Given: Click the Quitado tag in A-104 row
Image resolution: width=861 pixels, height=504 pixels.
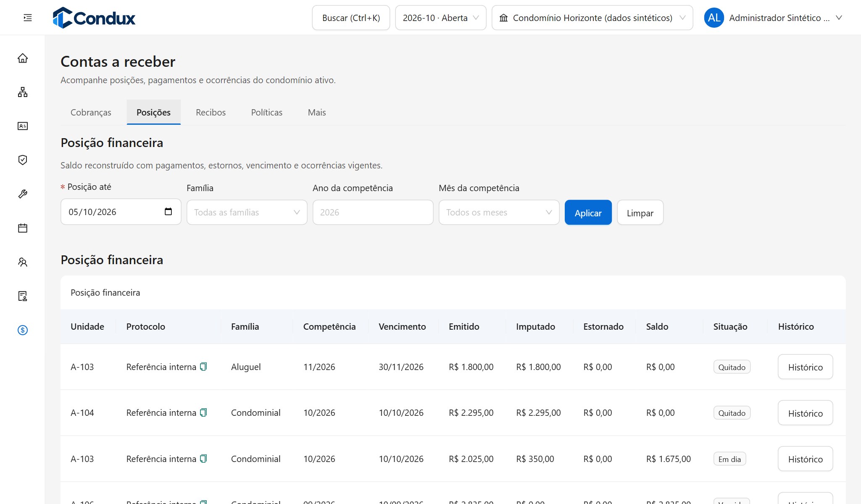Looking at the screenshot, I should pos(732,413).
